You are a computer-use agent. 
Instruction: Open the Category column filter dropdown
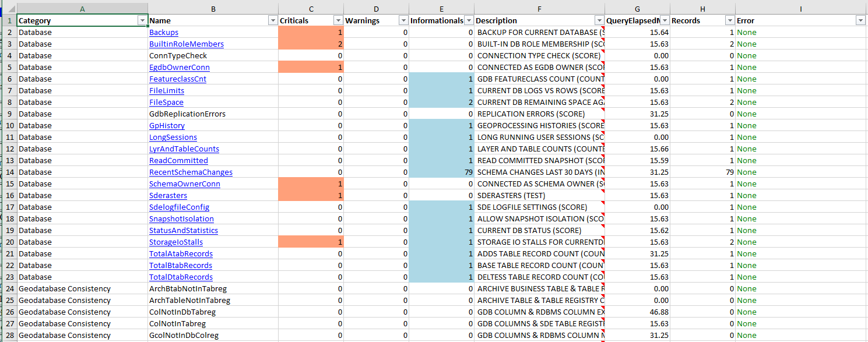coord(142,20)
